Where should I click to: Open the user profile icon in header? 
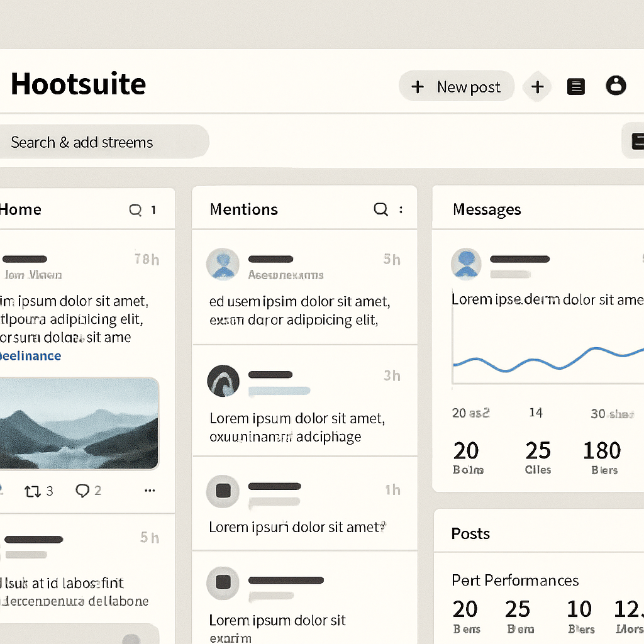(616, 86)
